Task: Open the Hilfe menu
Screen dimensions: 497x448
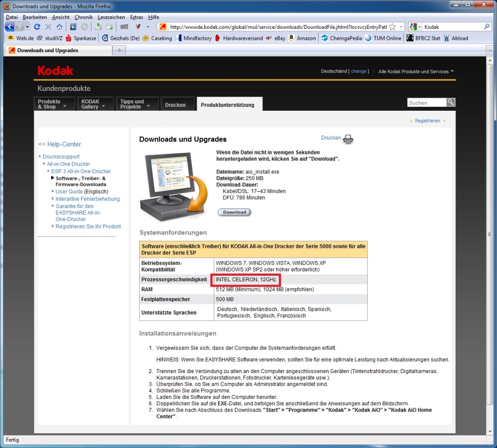Action: click(x=154, y=17)
